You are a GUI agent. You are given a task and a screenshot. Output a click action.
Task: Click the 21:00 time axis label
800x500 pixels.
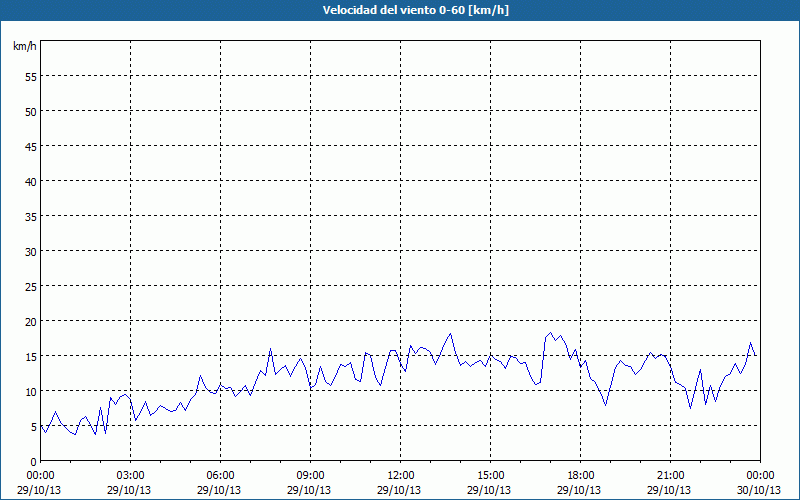[x=670, y=476]
